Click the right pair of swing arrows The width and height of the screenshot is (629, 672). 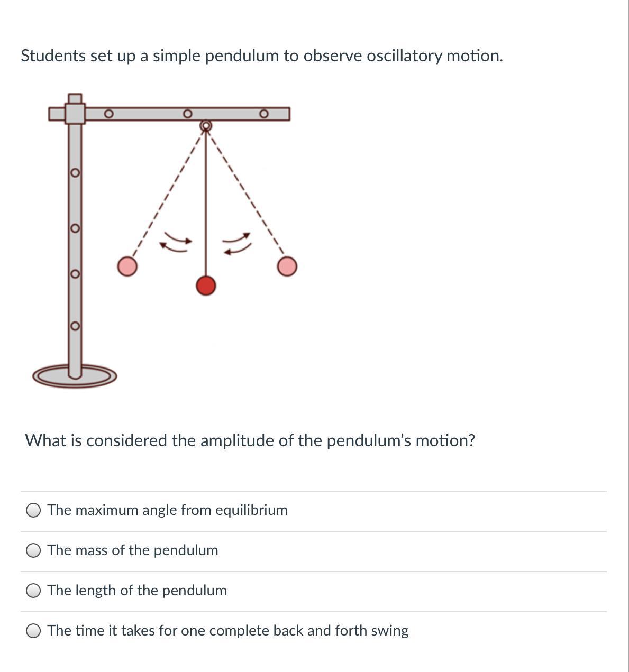pyautogui.click(x=236, y=243)
